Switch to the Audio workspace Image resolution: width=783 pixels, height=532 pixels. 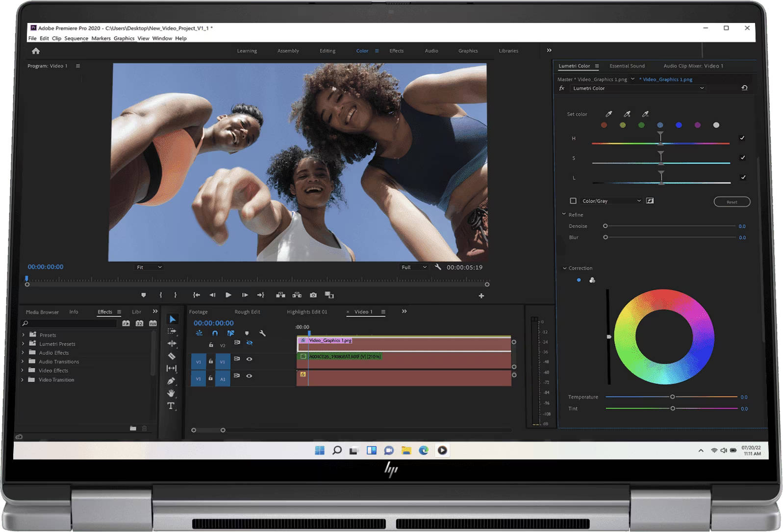point(431,51)
